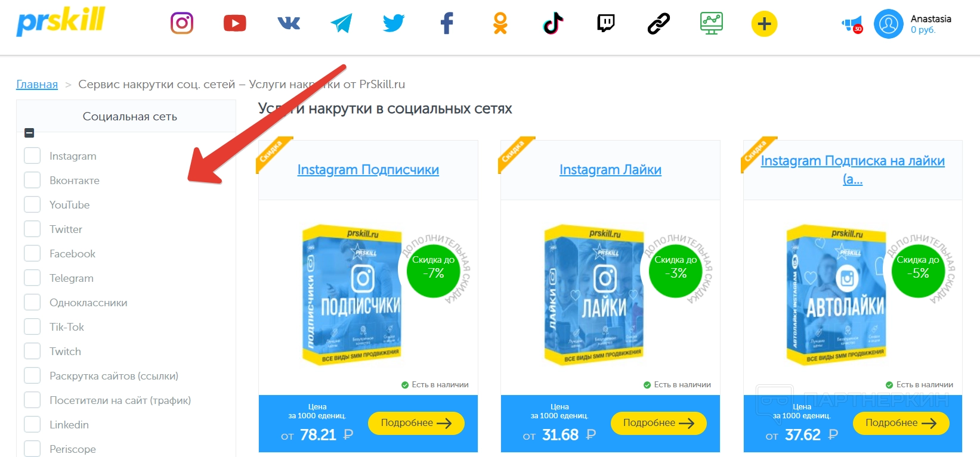980x457 pixels.
Task: Go to Главная breadcrumb link
Action: (x=37, y=84)
